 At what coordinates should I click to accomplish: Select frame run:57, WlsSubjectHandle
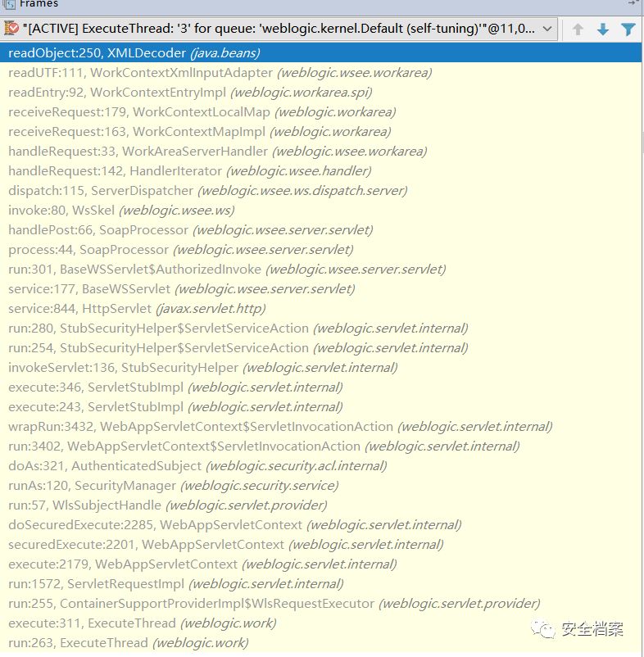(321, 505)
